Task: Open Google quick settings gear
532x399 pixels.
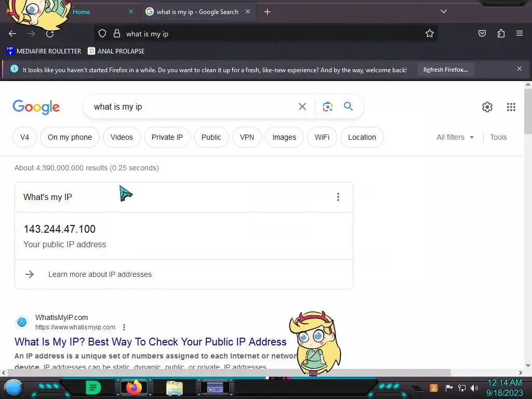Action: coord(487,107)
